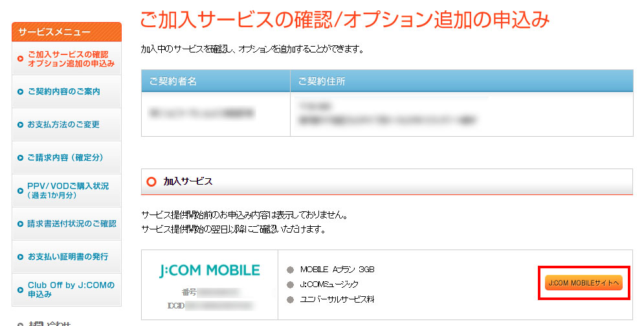
Task: Click arrow icon beside お支払方法のご変更
Action: 20,124
